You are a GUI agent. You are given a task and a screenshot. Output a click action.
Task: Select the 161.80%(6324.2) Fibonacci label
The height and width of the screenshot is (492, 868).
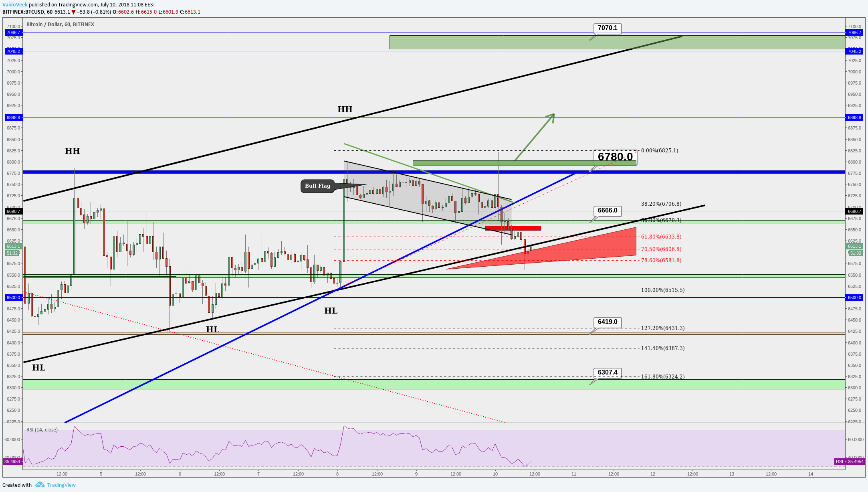(663, 377)
